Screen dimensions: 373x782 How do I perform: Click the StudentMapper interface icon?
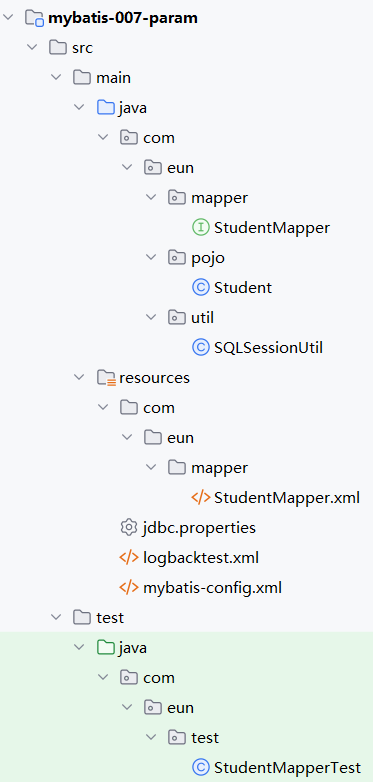click(x=200, y=228)
